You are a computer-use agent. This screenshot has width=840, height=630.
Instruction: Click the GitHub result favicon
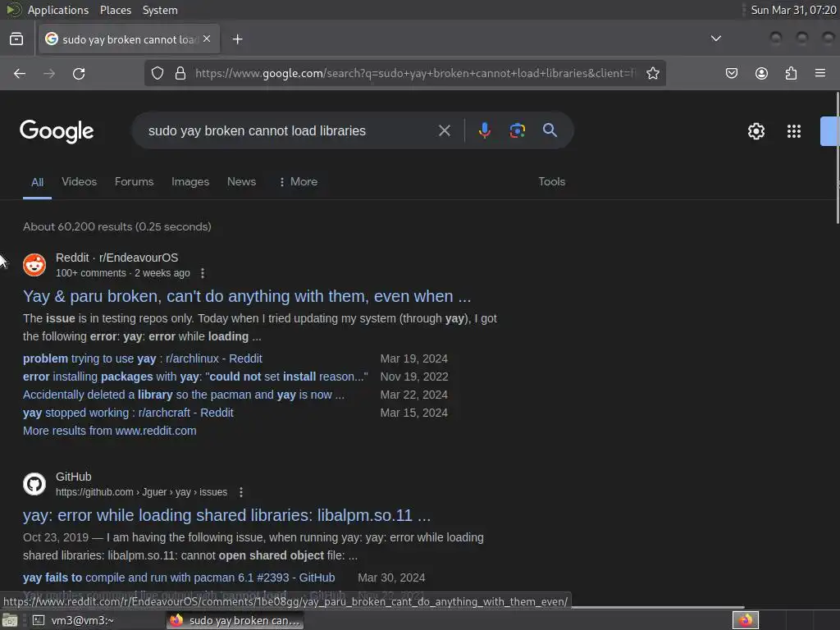pos(34,484)
